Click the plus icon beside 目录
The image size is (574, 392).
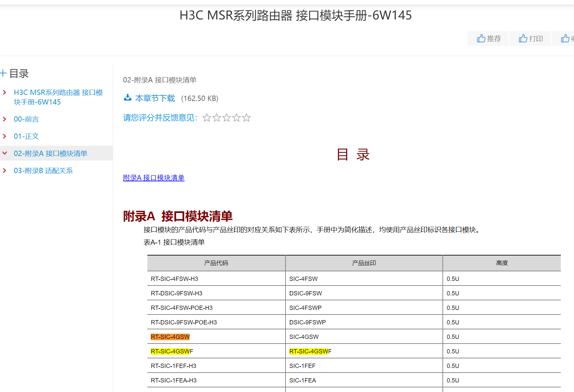pyautogui.click(x=3, y=73)
